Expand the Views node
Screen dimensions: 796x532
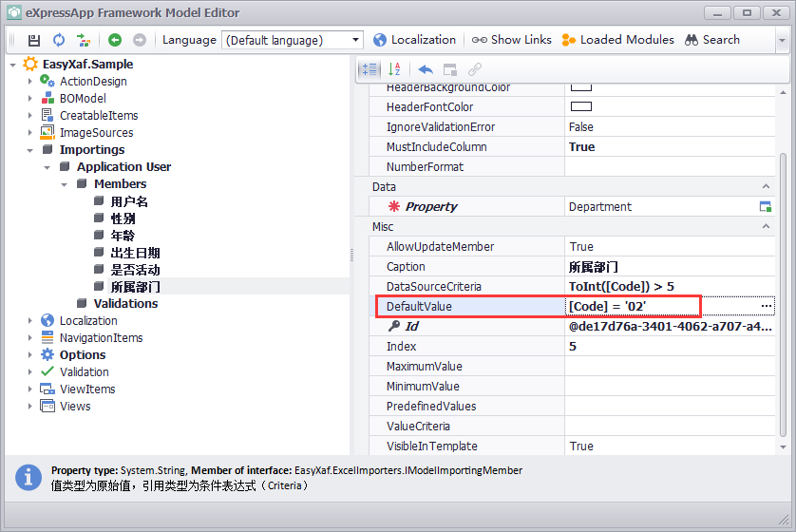[x=30, y=406]
